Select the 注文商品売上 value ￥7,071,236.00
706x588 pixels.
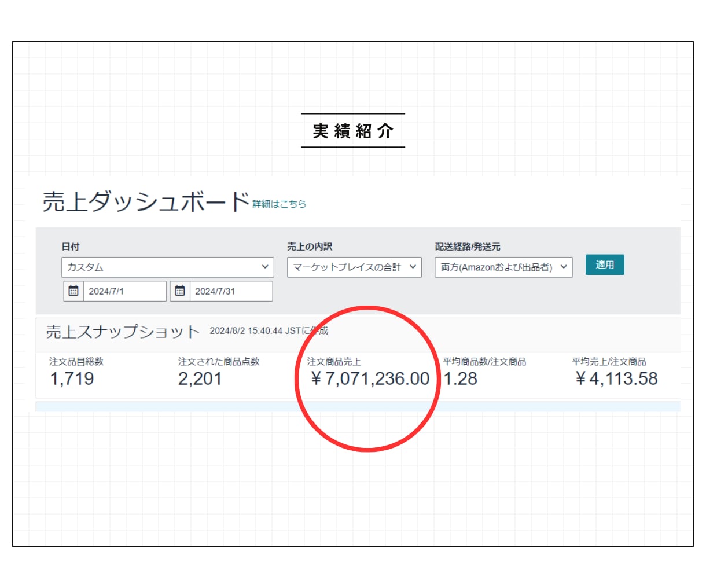(x=369, y=378)
